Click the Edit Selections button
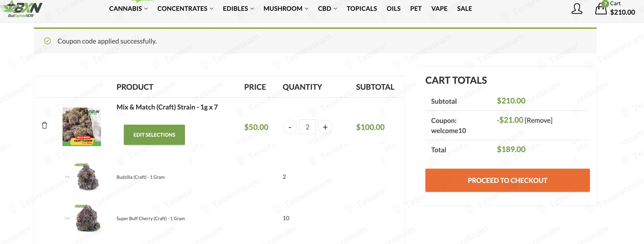 click(154, 135)
